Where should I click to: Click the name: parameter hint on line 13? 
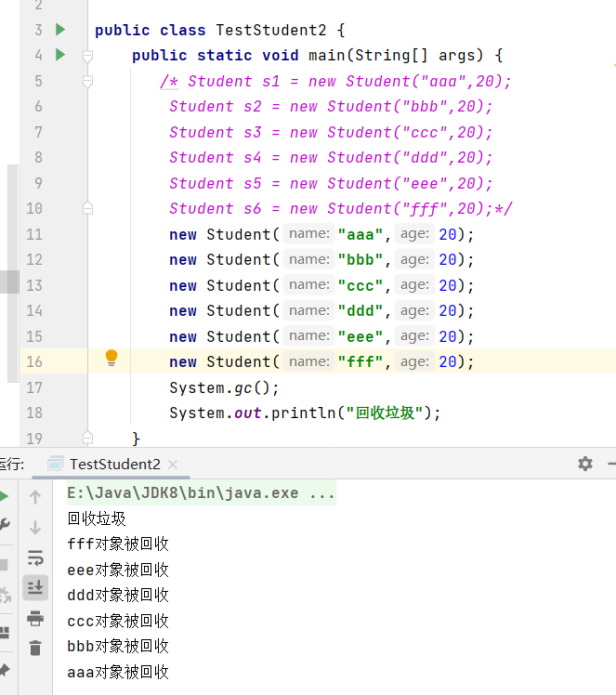pos(309,284)
